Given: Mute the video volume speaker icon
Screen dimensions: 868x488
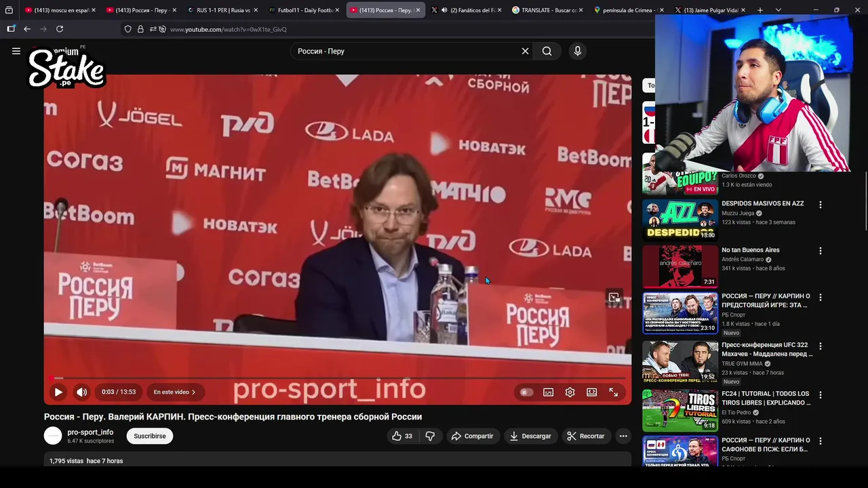Looking at the screenshot, I should [81, 392].
